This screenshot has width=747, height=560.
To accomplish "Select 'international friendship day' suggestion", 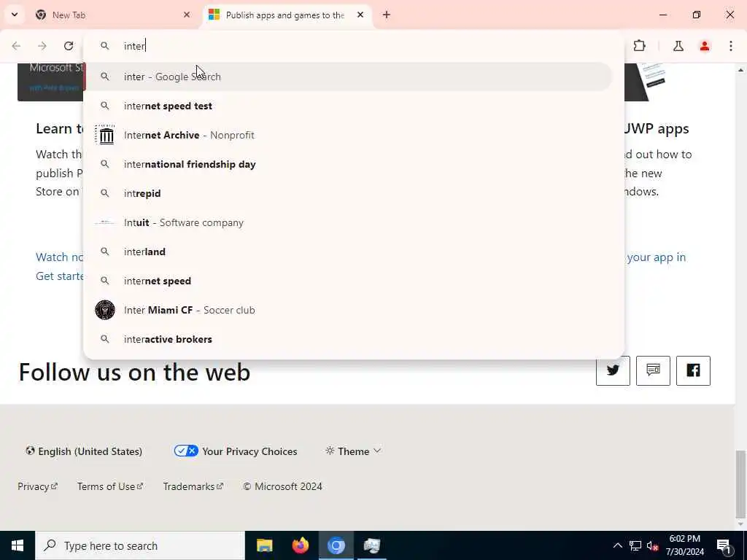I will coord(349,164).
